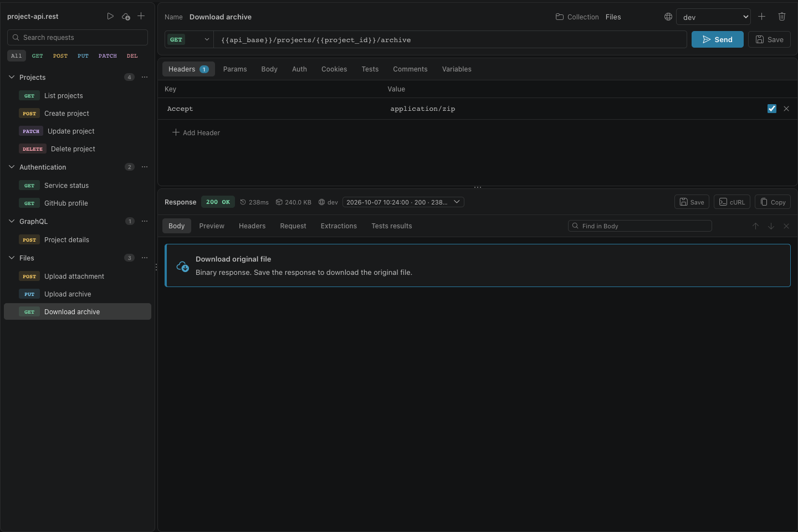Focus the Search requests field
This screenshot has width=798, height=532.
coord(78,37)
